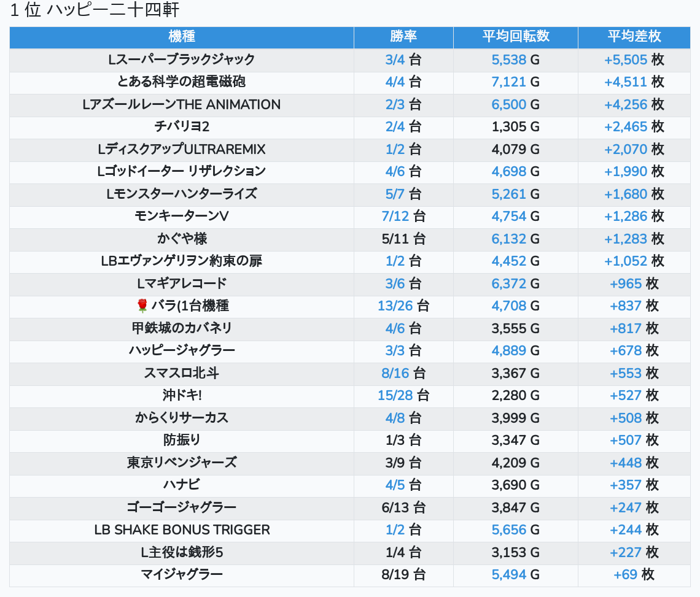Click the 13/26 win rate link
Screen dimensions: 700x597
pyautogui.click(x=395, y=306)
